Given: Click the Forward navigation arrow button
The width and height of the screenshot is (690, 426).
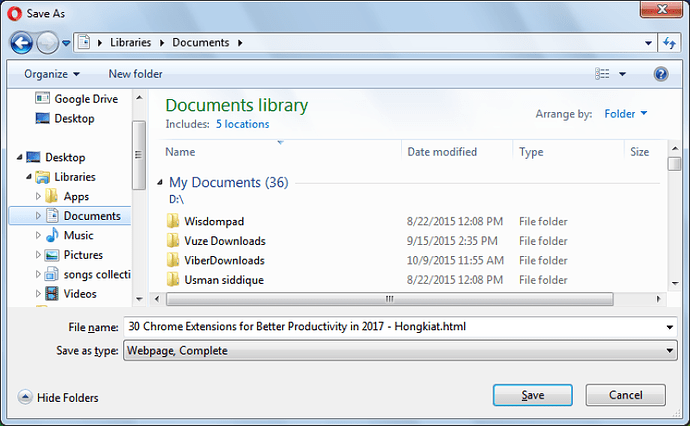Looking at the screenshot, I should pyautogui.click(x=47, y=43).
